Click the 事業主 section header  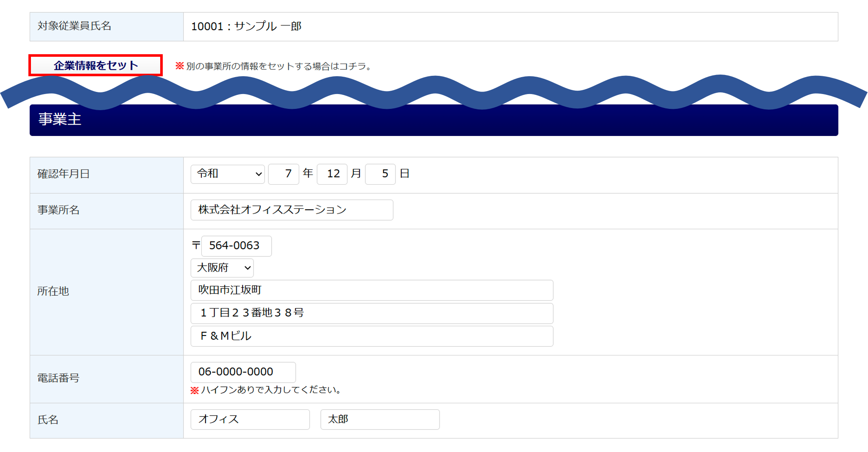pyautogui.click(x=60, y=120)
